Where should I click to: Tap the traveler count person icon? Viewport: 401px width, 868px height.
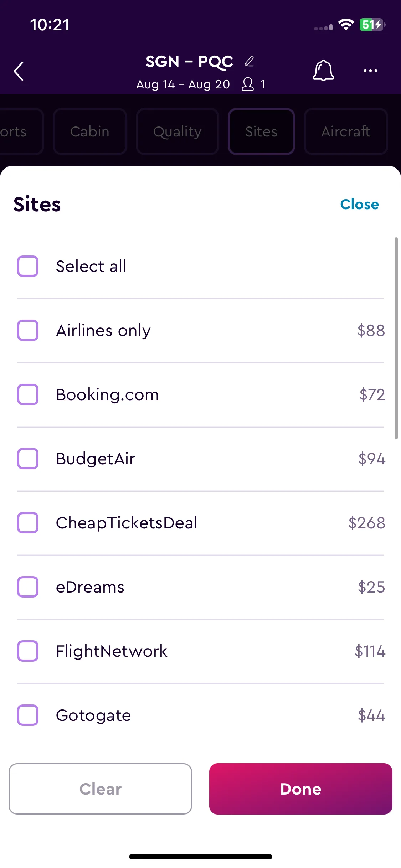(248, 84)
